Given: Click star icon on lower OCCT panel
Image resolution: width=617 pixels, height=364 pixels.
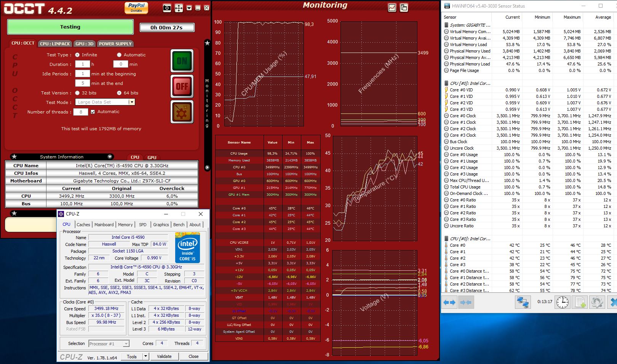Looking at the screenshot, I should coord(14,213).
